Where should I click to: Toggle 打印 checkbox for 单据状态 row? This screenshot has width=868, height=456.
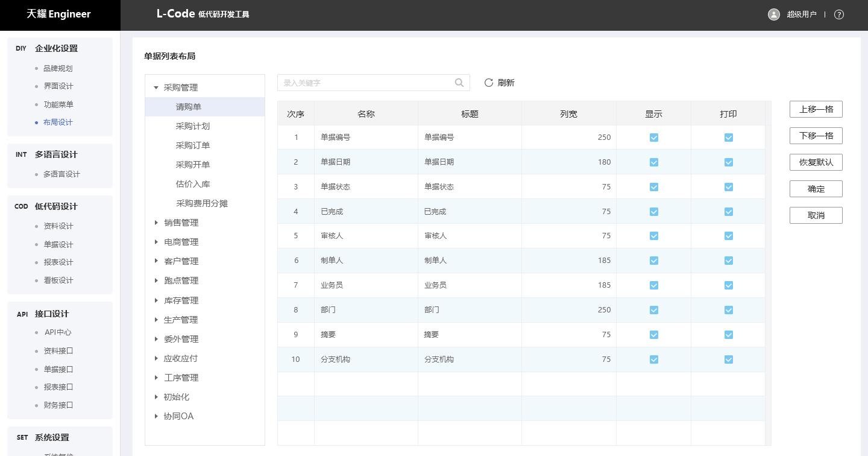tap(729, 187)
